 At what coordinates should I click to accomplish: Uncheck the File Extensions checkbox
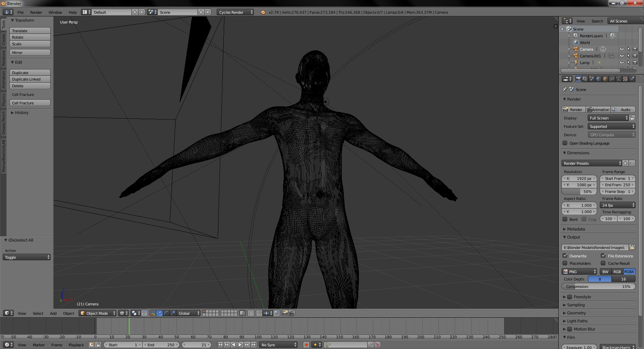[x=603, y=256]
